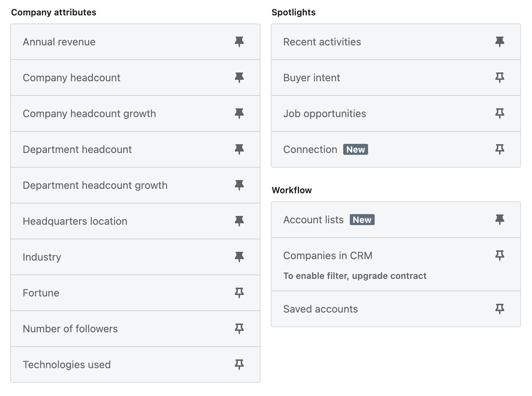Click the upgrade contract notice link
The width and height of the screenshot is (532, 396).
pyautogui.click(x=355, y=276)
